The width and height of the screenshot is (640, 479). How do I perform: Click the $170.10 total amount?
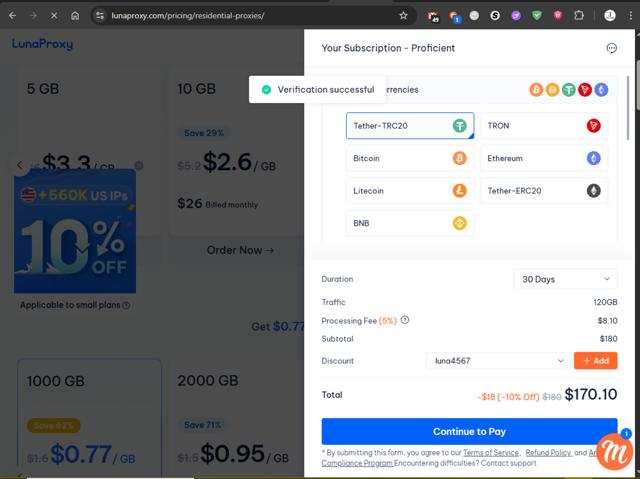tap(591, 394)
